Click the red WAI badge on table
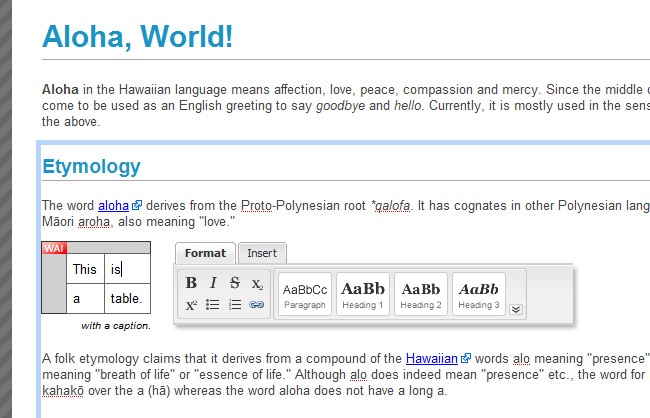The height and width of the screenshot is (418, 650). tap(54, 248)
